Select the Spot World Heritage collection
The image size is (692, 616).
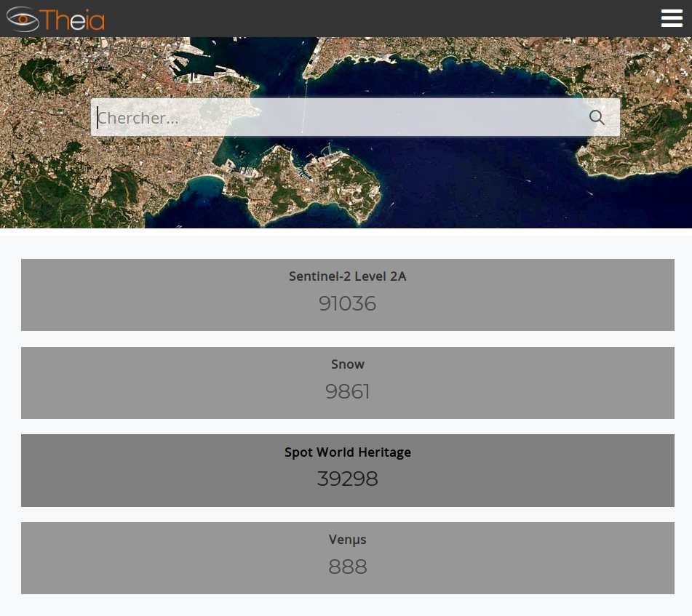tap(348, 471)
